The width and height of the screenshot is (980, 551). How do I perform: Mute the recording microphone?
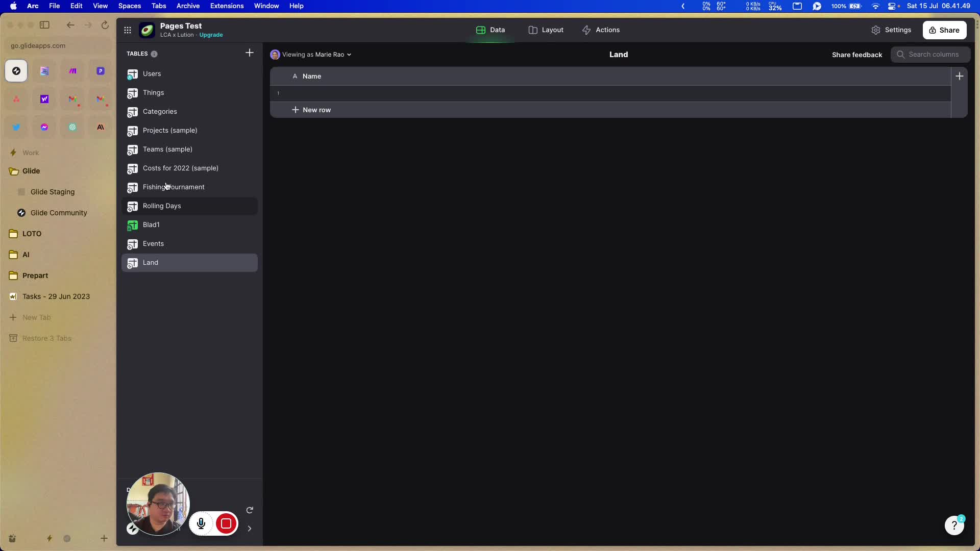click(x=201, y=523)
